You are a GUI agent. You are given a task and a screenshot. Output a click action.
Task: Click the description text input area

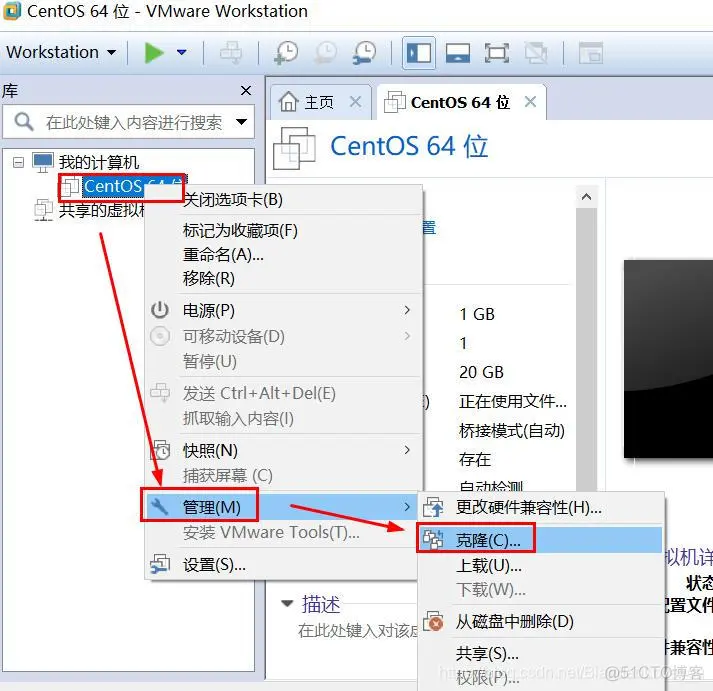pos(357,631)
